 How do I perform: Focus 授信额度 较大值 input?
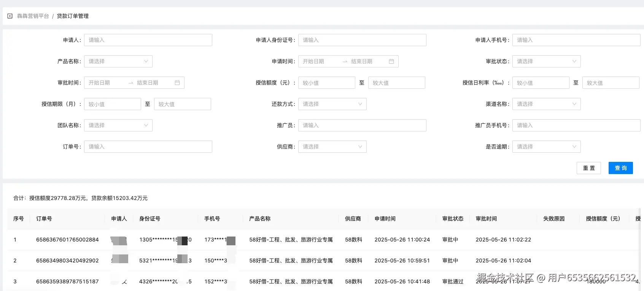click(397, 83)
